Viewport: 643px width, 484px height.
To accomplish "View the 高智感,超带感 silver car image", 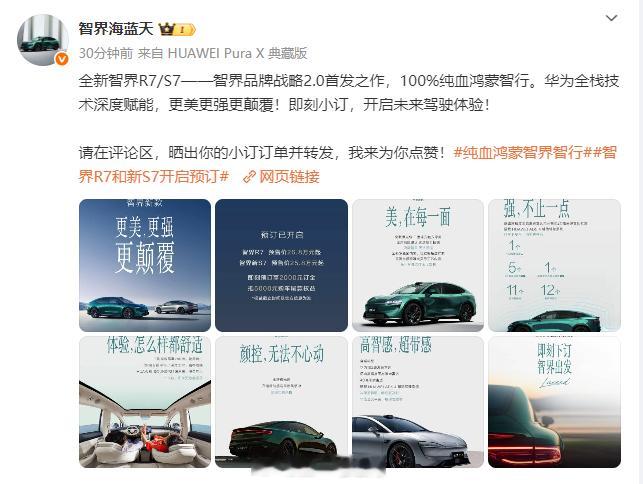I will tap(418, 402).
